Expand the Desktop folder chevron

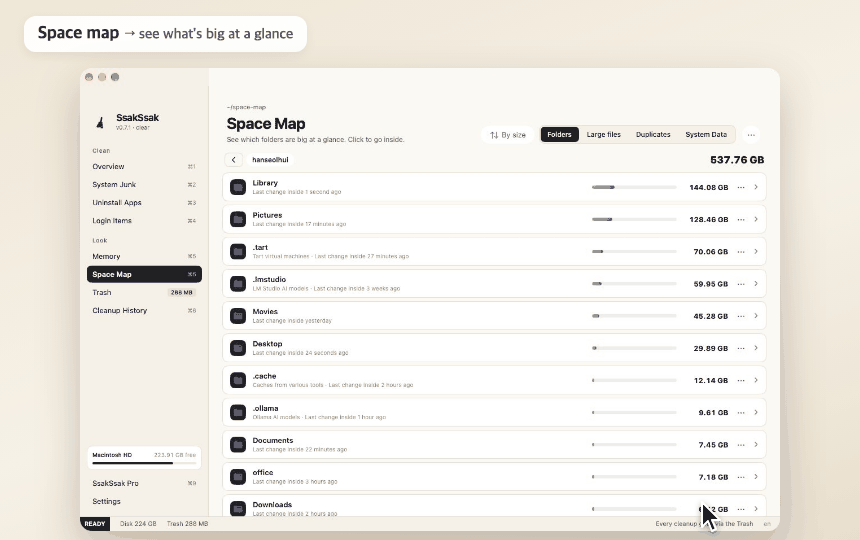coord(756,348)
